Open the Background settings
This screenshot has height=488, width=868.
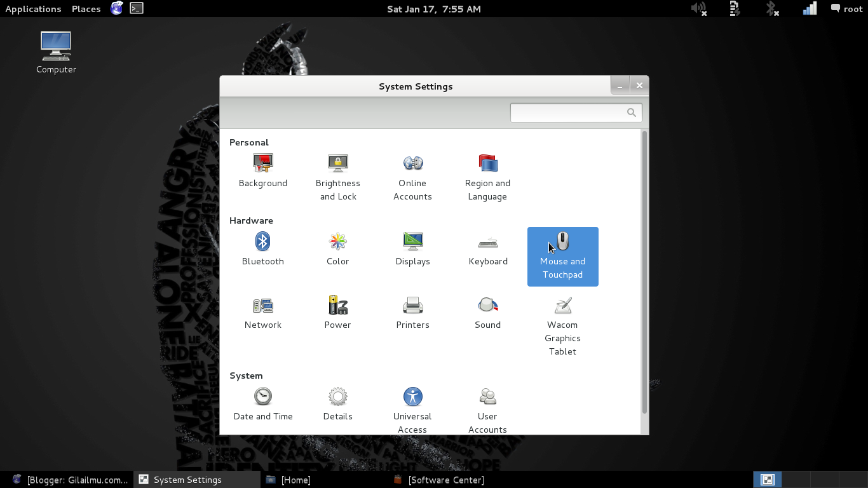pyautogui.click(x=262, y=172)
